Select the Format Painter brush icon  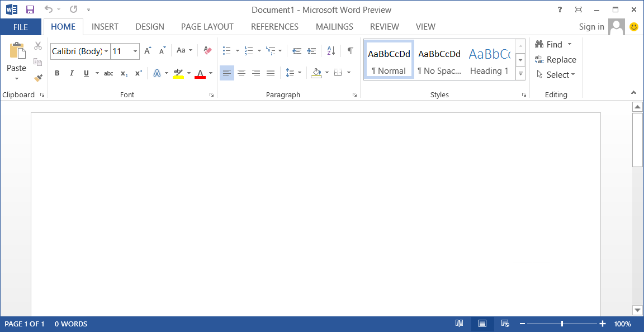pos(38,78)
